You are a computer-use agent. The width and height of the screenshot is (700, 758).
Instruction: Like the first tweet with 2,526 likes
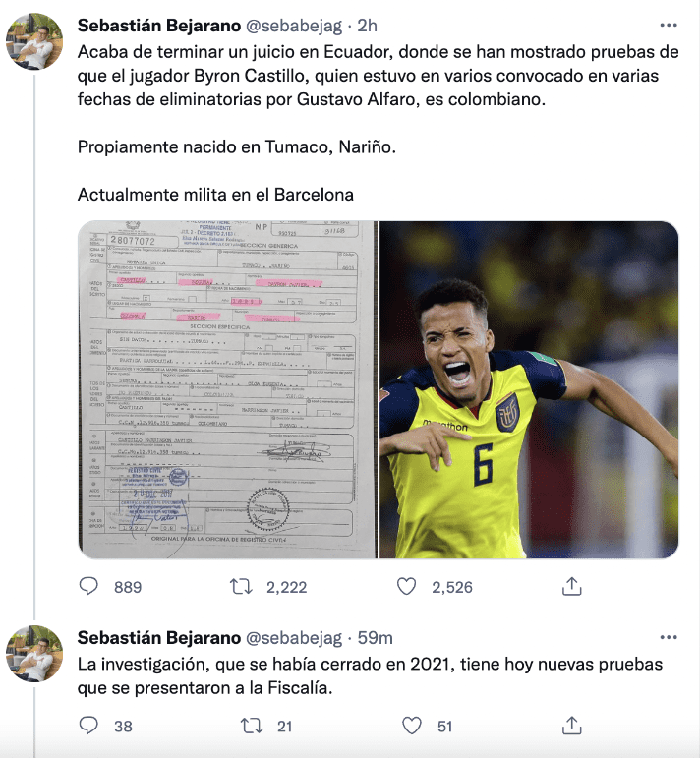click(407, 586)
